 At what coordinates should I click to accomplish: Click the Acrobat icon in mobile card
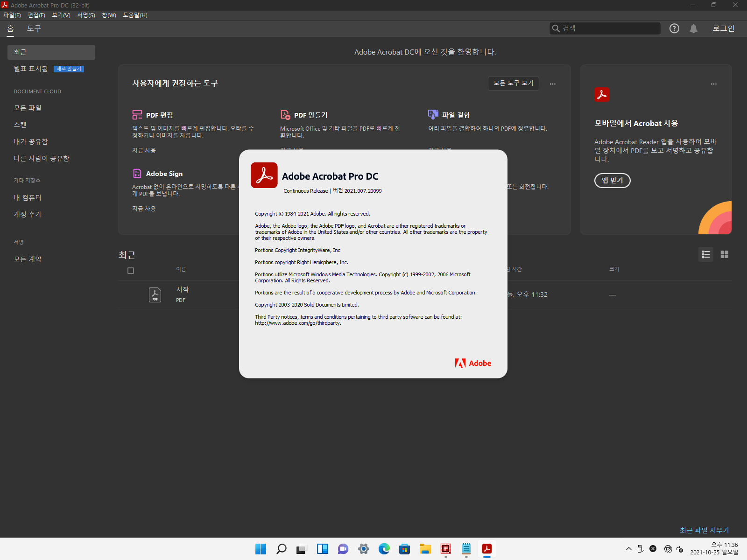tap(602, 94)
